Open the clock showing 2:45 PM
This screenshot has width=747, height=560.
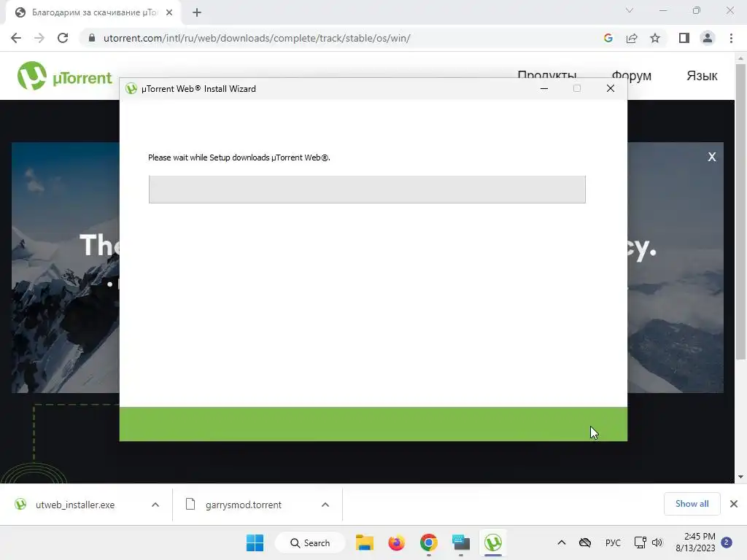(695, 542)
